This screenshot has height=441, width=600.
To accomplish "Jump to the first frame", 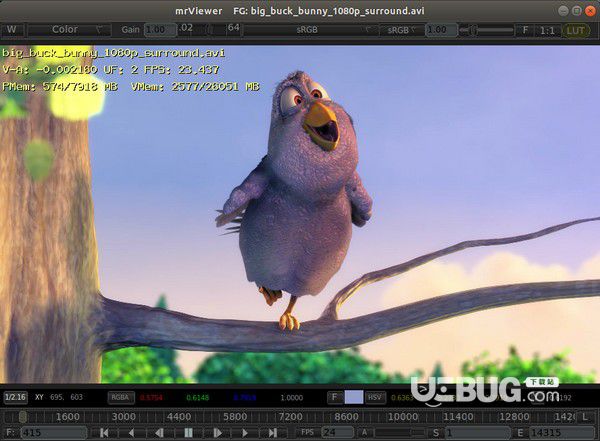I will tap(103, 433).
